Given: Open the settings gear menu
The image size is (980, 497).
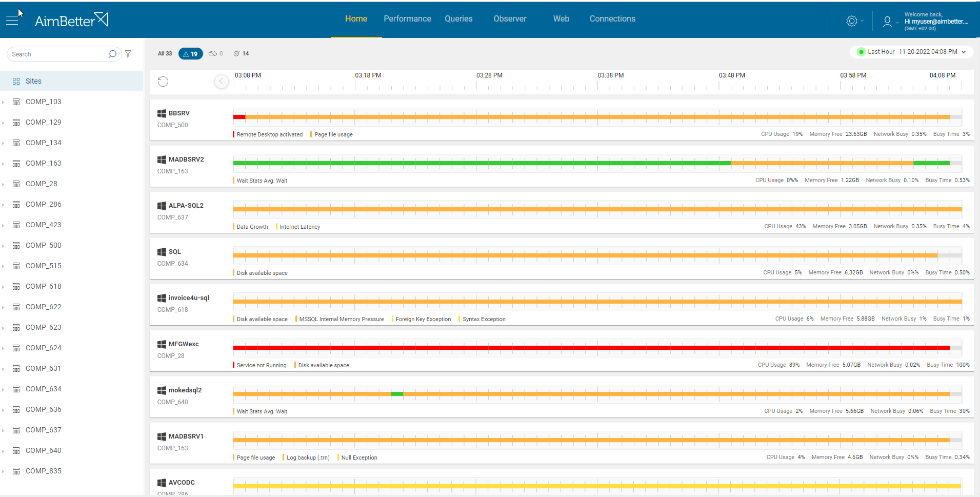Looking at the screenshot, I should [x=851, y=21].
